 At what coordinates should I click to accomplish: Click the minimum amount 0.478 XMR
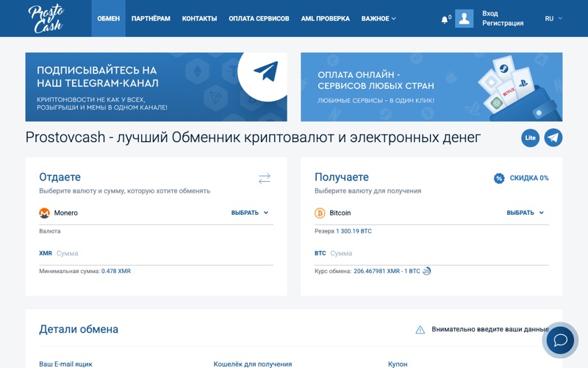(x=116, y=271)
